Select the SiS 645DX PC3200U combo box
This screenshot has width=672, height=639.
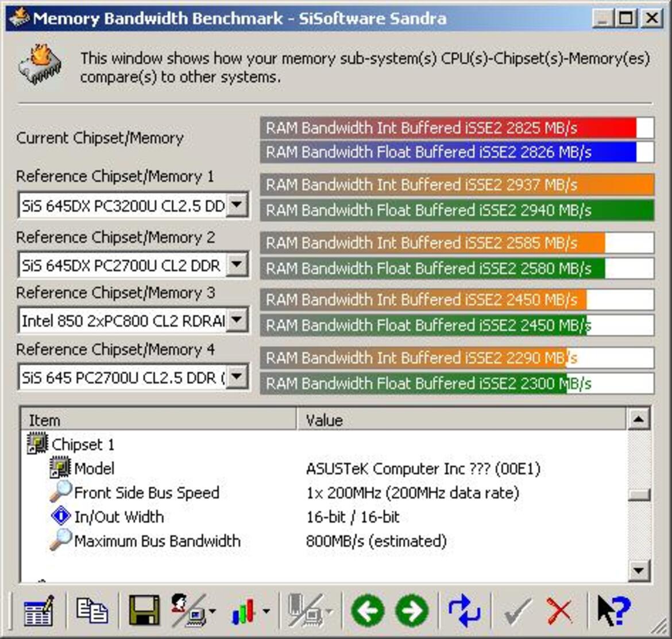[x=133, y=206]
